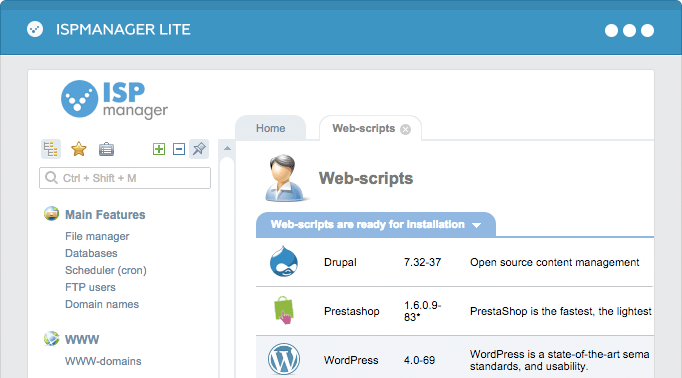The width and height of the screenshot is (682, 378).
Task: Click the ISPmanager logo
Action: (114, 99)
